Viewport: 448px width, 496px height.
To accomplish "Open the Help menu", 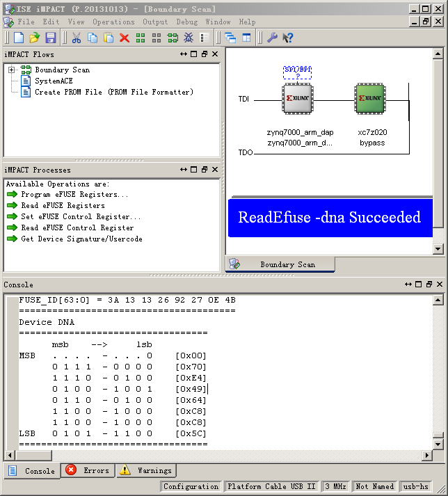I will 247,22.
